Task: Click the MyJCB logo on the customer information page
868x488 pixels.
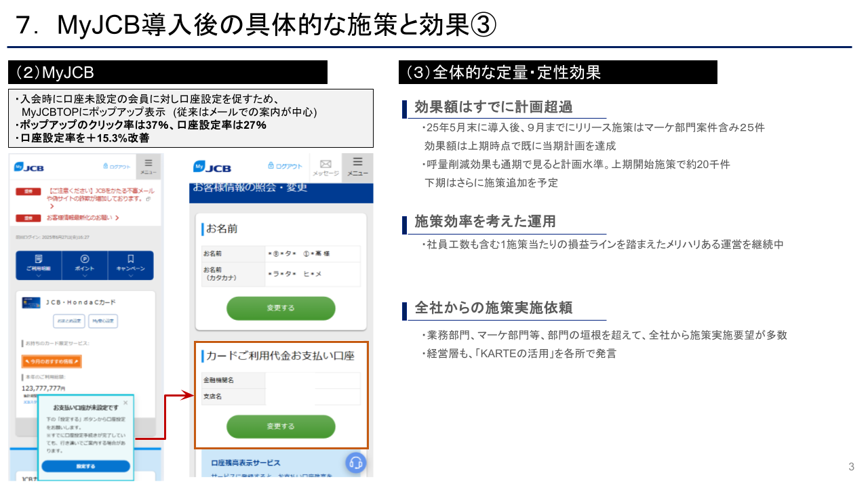Action: point(212,167)
